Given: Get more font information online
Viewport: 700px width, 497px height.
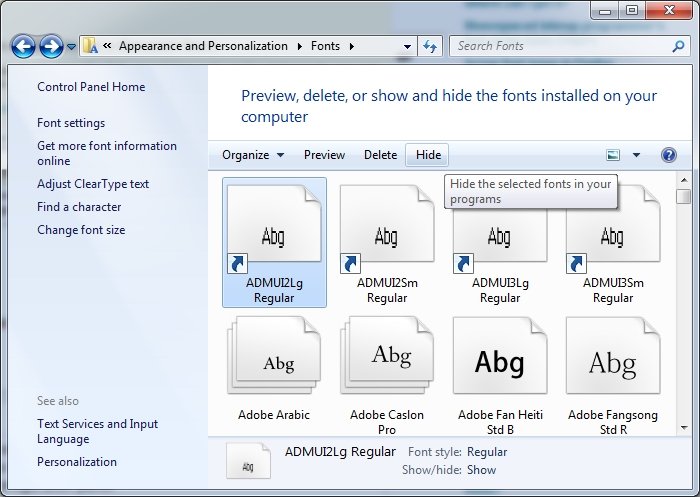Looking at the screenshot, I should click(107, 153).
